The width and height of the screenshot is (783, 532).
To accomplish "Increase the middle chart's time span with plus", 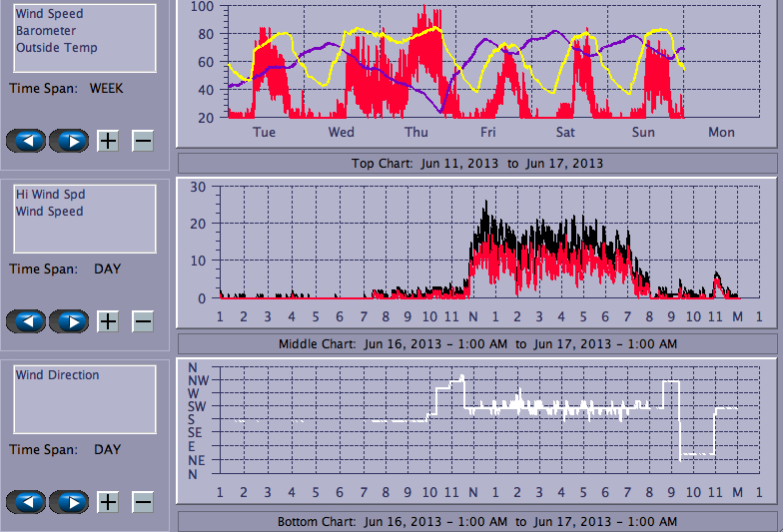I will (x=108, y=321).
